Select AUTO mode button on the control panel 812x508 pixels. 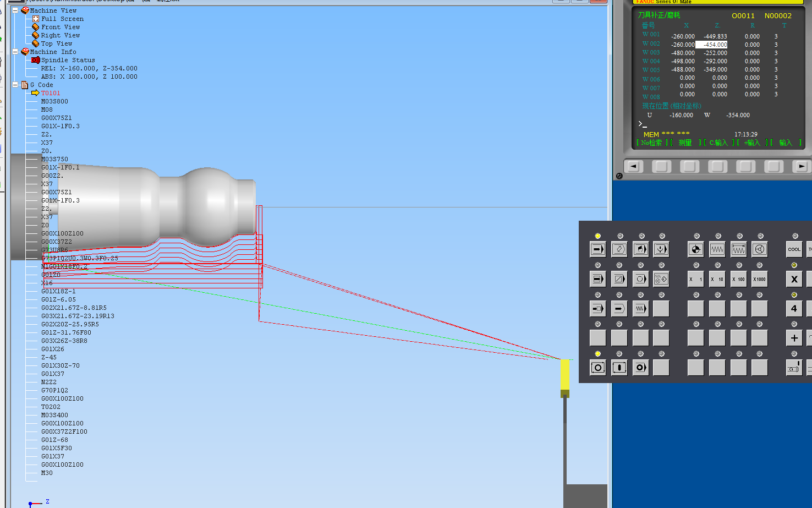(x=597, y=249)
